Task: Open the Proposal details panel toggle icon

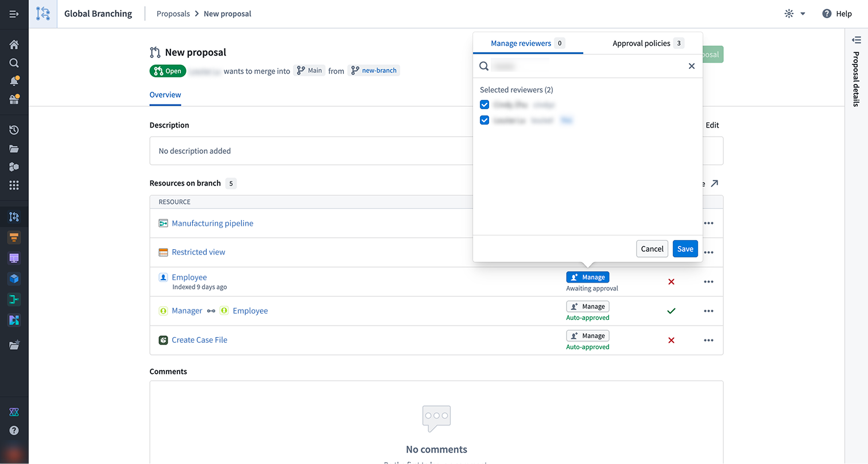Action: pyautogui.click(x=857, y=40)
